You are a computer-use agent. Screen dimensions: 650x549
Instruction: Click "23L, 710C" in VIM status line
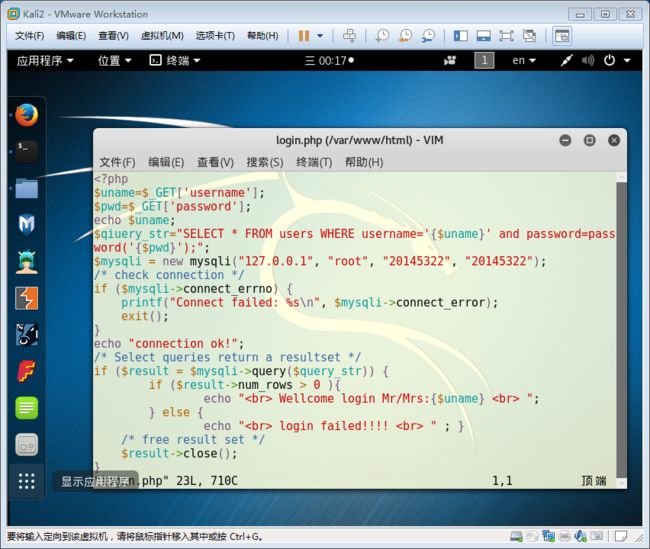tap(207, 481)
